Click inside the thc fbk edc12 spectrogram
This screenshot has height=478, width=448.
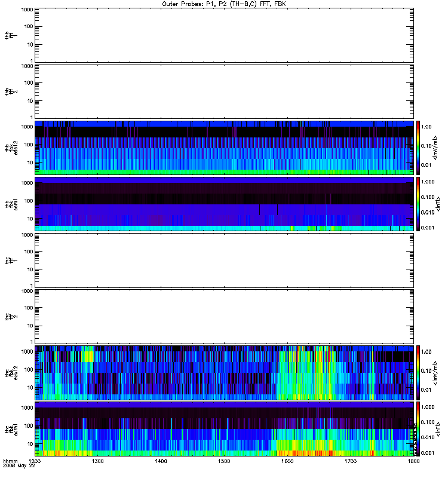click(x=224, y=373)
